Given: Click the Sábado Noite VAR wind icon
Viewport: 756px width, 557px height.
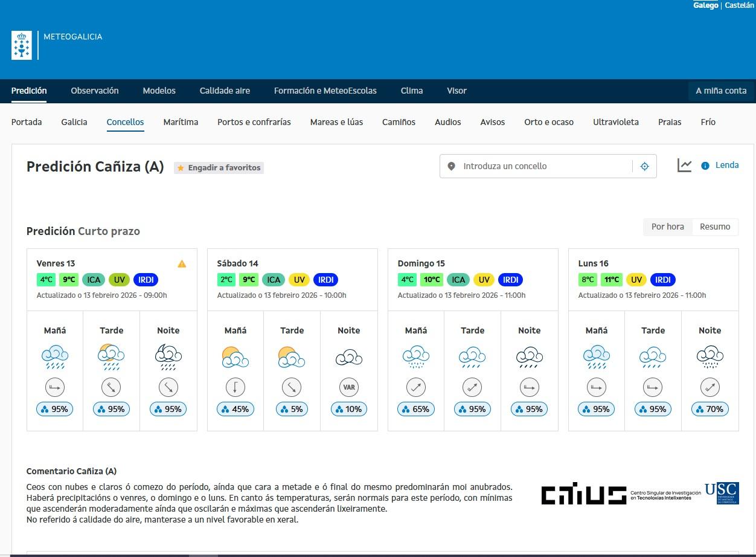Looking at the screenshot, I should (x=349, y=387).
